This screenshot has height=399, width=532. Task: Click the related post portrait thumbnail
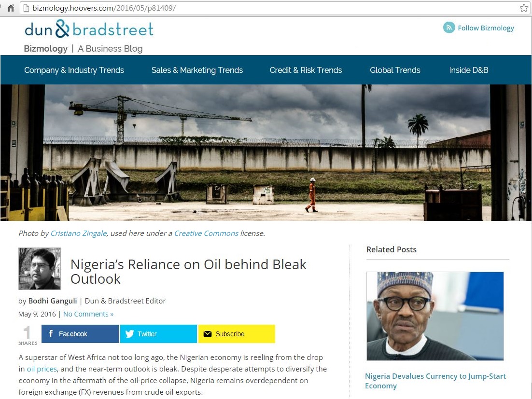pos(435,316)
